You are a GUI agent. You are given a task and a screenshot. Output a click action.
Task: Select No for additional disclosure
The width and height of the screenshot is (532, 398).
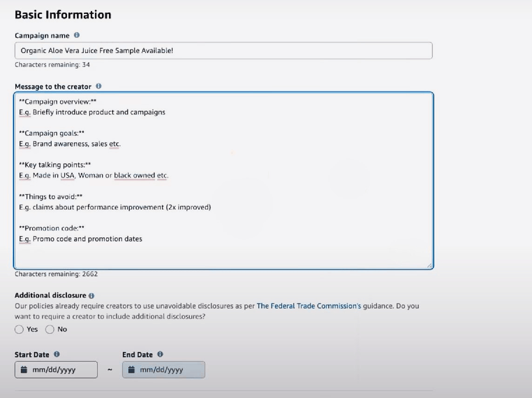(x=49, y=329)
